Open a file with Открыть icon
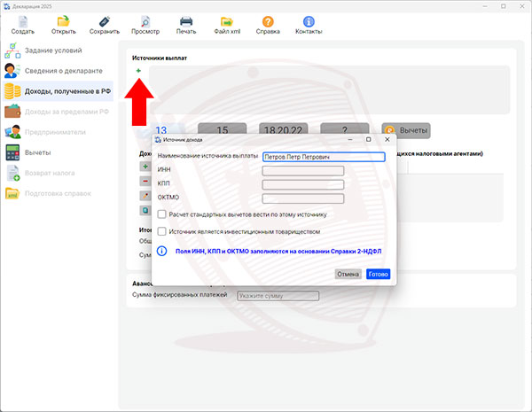The image size is (532, 412). (x=63, y=21)
